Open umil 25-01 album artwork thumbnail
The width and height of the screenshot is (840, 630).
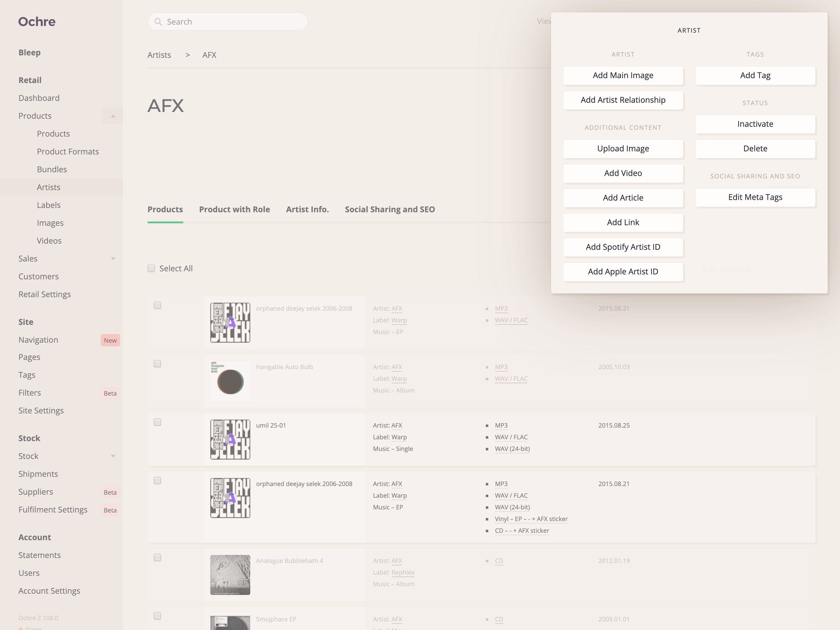tap(230, 440)
